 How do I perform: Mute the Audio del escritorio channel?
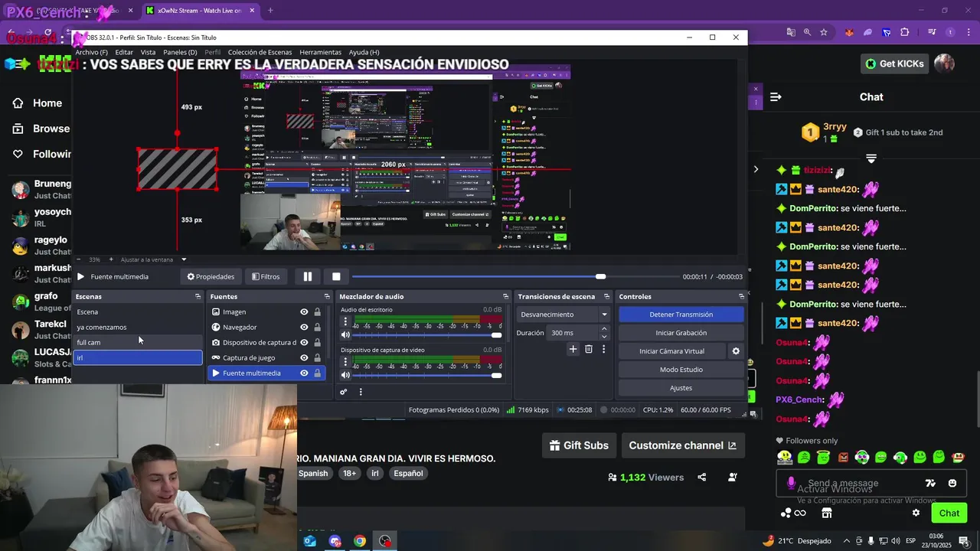click(x=345, y=334)
